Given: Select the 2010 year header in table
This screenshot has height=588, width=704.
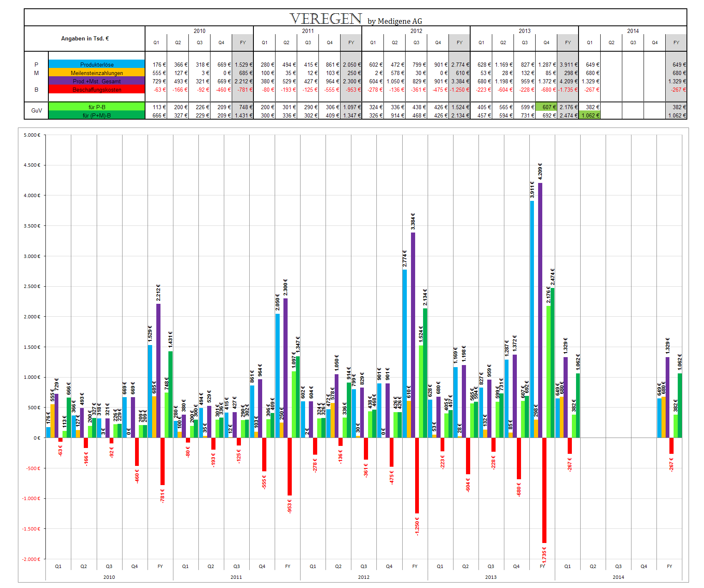Looking at the screenshot, I should (x=199, y=30).
